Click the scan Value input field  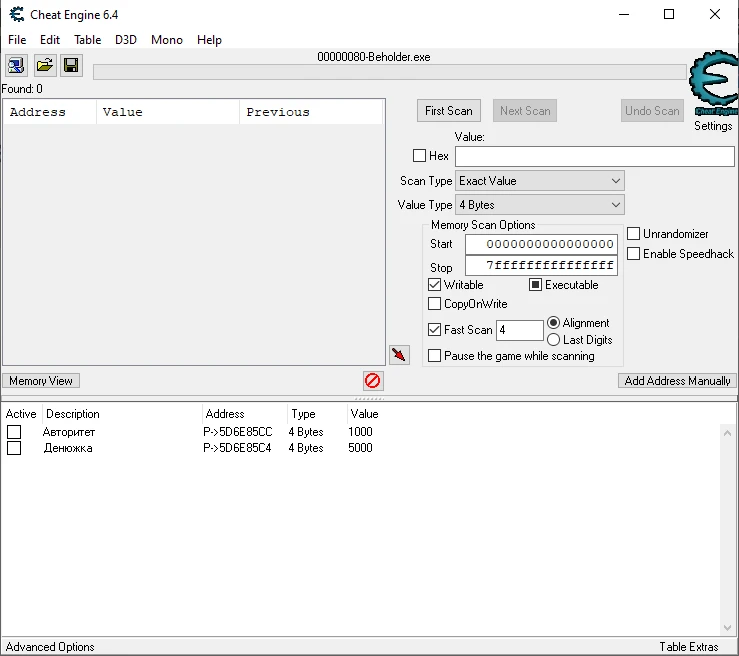tap(595, 156)
